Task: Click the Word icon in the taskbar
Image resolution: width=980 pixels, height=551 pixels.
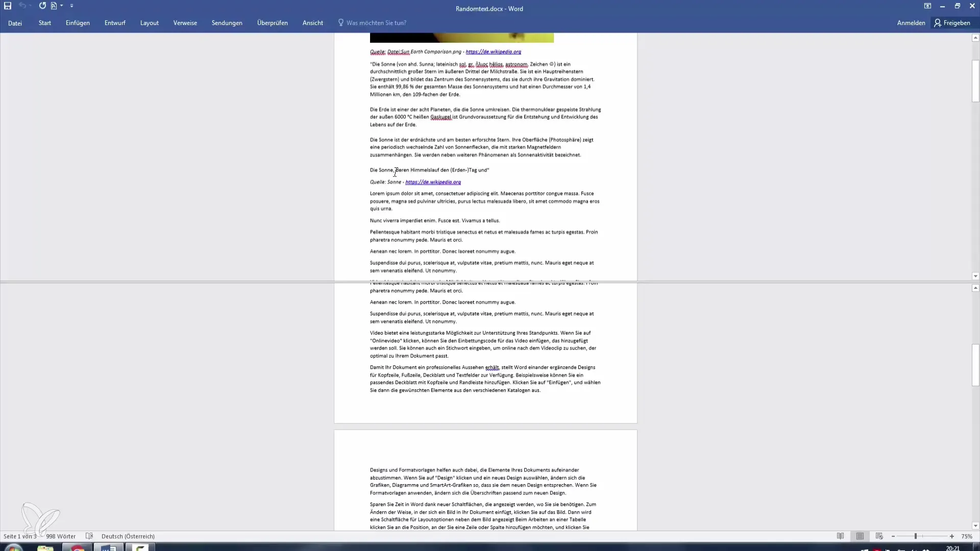Action: tap(108, 547)
